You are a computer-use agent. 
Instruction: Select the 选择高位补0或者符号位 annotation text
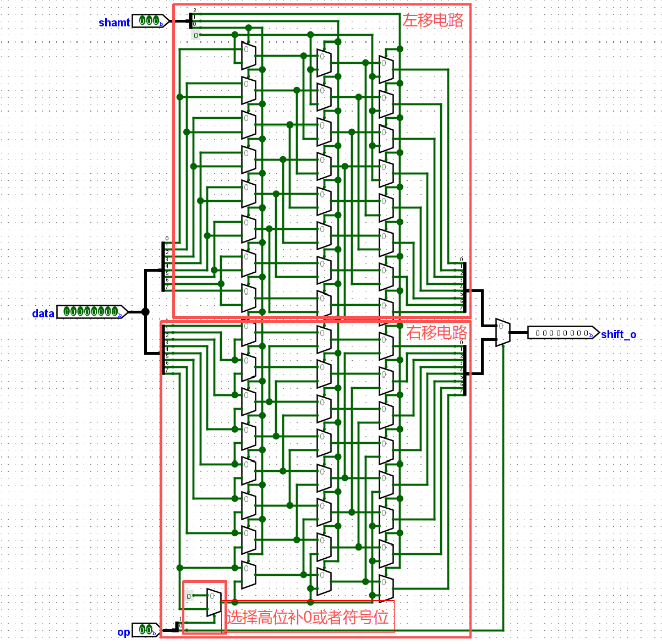point(308,618)
